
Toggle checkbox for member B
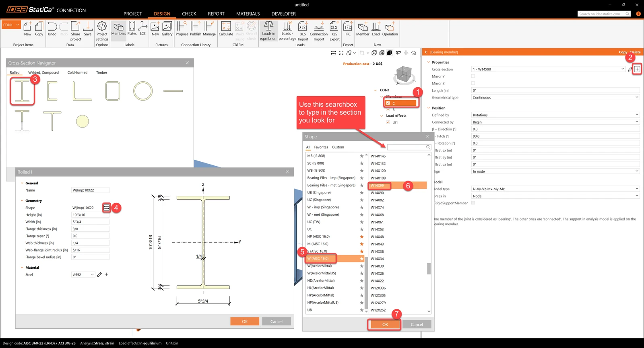[x=388, y=109]
